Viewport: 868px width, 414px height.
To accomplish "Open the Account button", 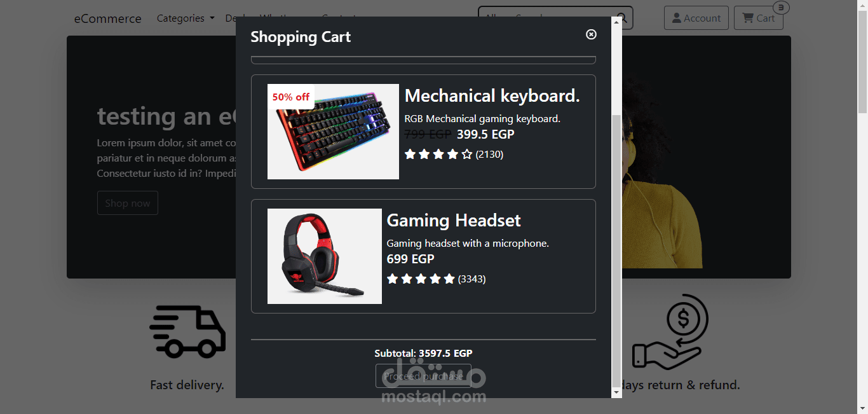I will [x=696, y=18].
